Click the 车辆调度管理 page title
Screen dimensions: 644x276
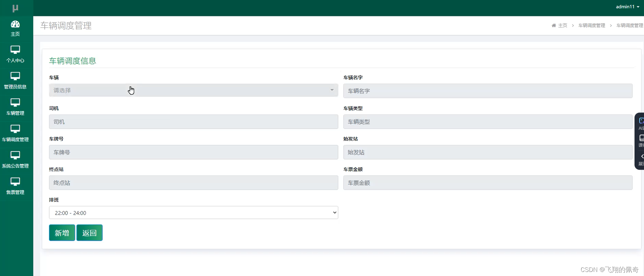66,25
